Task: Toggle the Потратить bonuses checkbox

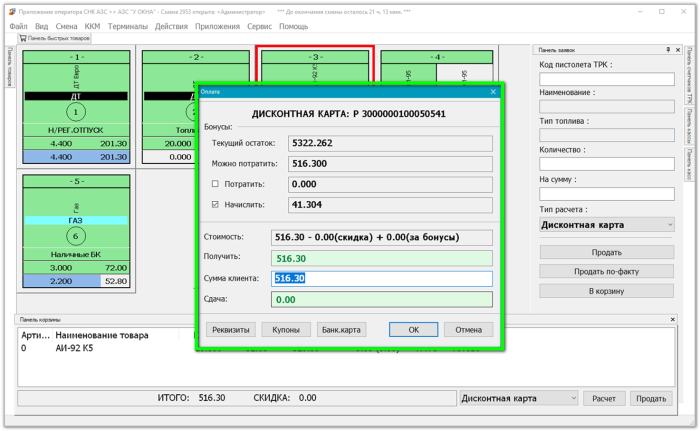Action: pyautogui.click(x=215, y=184)
